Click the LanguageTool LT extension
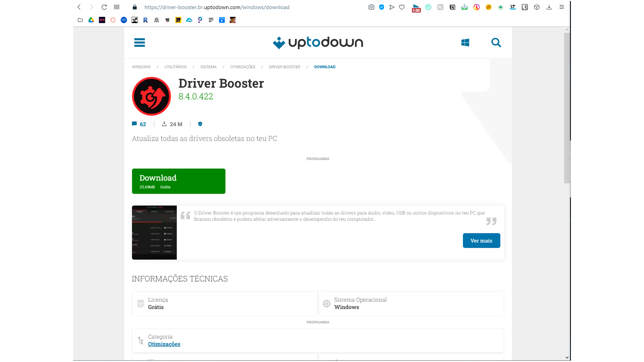Screen dimensions: 644x362 tap(513, 7)
